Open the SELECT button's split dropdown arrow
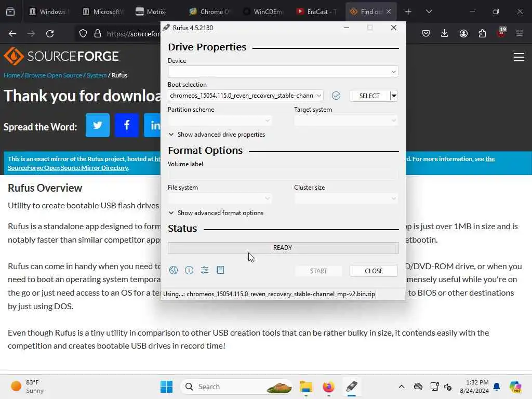 click(x=394, y=96)
